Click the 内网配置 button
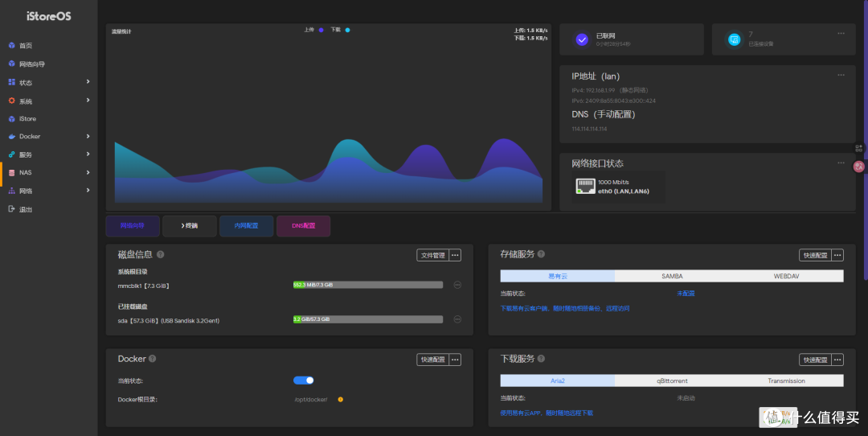The width and height of the screenshot is (868, 436). click(247, 226)
